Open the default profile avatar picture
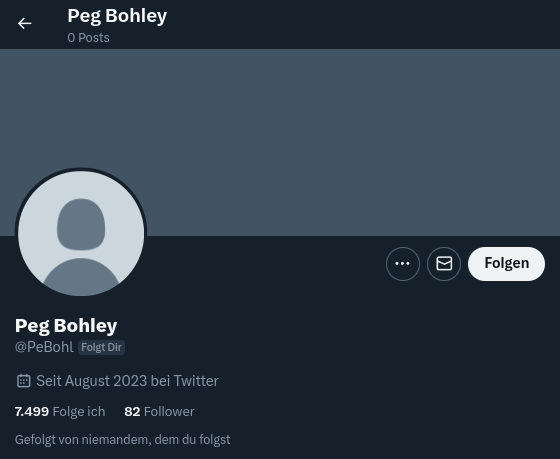 tap(81, 233)
